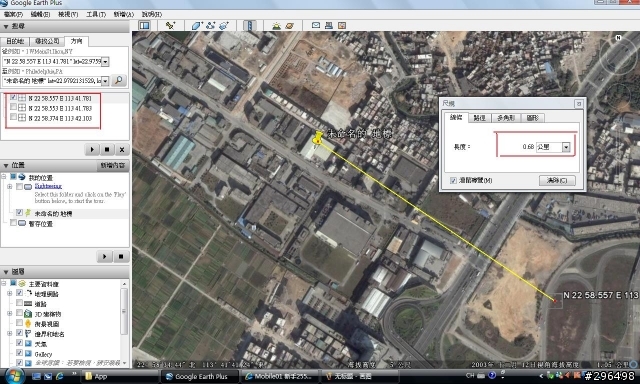Click the 3D buildings layer icon
The width and height of the screenshot is (640, 384).
(x=28, y=314)
